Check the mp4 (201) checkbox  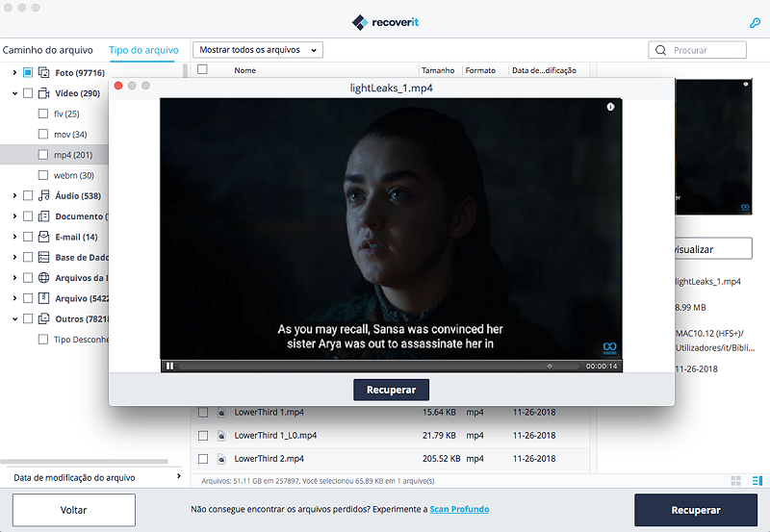point(43,155)
